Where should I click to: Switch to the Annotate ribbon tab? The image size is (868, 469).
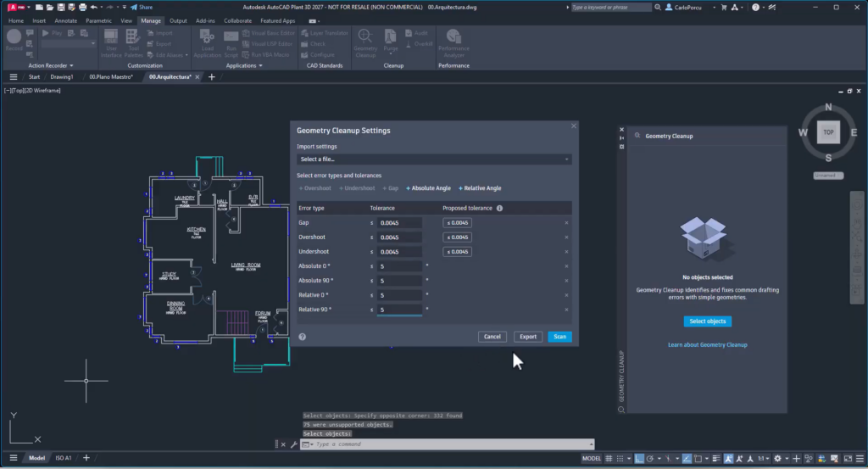(x=66, y=21)
